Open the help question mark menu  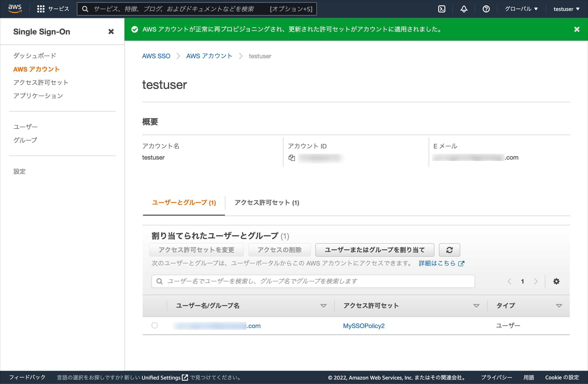coord(486,9)
